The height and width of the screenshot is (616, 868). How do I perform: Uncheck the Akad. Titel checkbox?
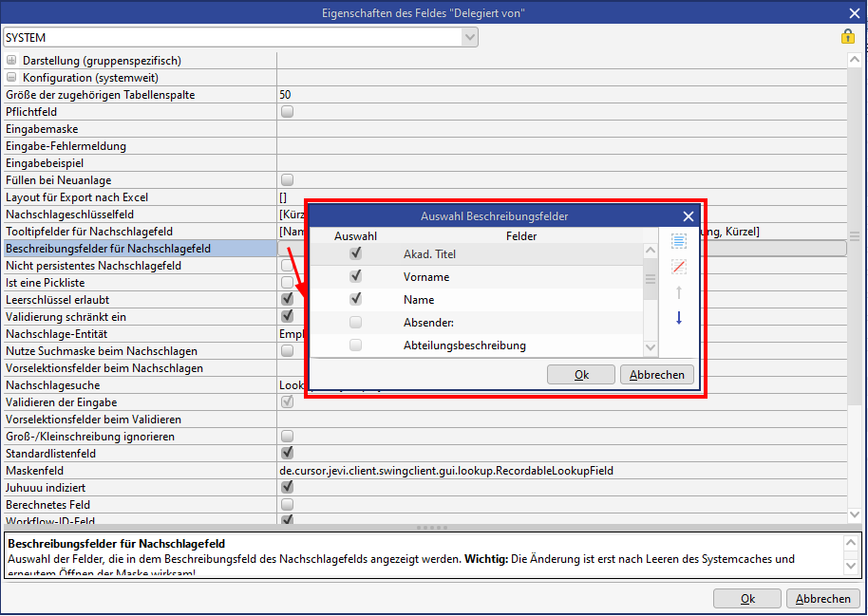[x=355, y=254]
